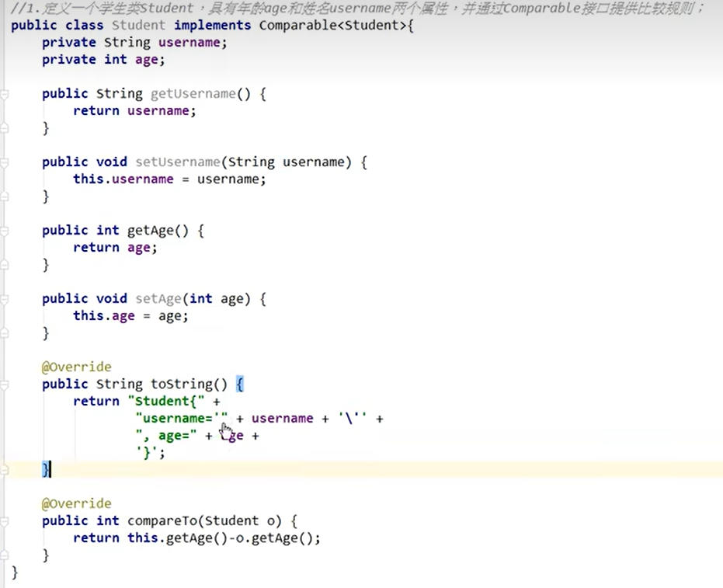Screen dimensions: 723x588
Task: Click 'age' in the private int field
Action: [x=147, y=60]
